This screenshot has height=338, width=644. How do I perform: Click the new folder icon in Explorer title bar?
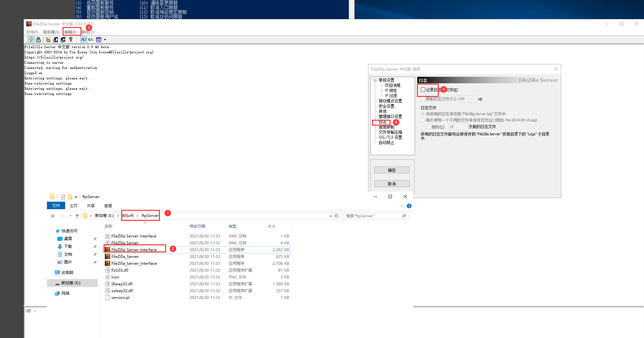click(x=70, y=197)
